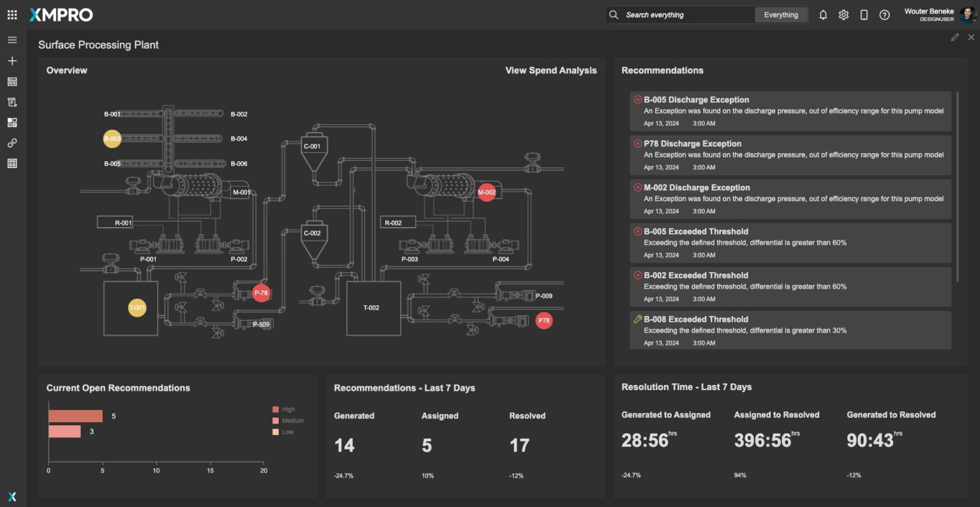Open the app launcher grid icon

[x=12, y=15]
